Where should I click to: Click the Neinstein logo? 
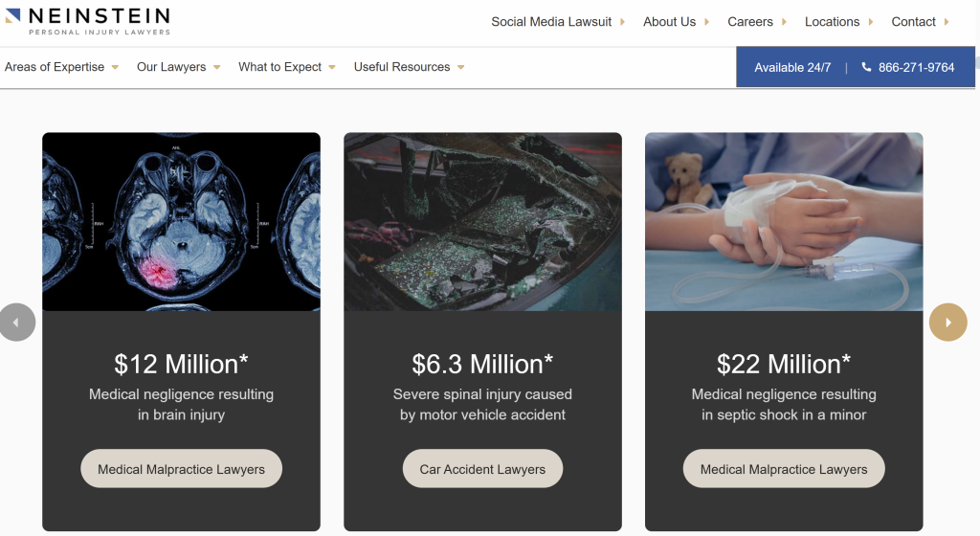coord(88,20)
